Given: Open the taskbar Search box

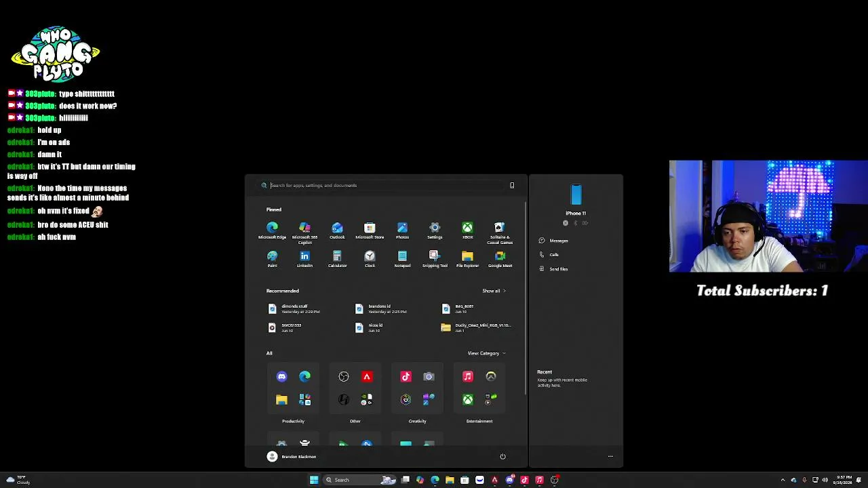Looking at the screenshot, I should 359,480.
